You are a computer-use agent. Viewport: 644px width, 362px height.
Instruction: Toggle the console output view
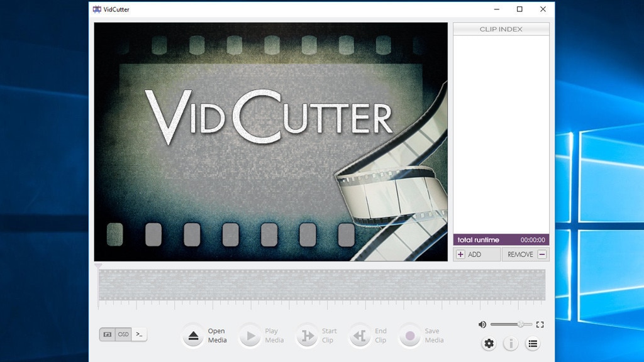tap(139, 334)
